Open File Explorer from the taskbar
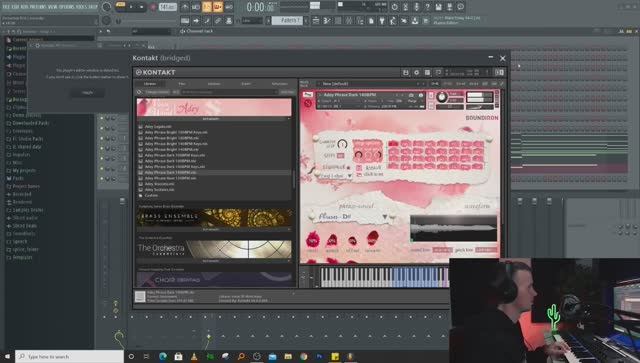 pos(288,356)
